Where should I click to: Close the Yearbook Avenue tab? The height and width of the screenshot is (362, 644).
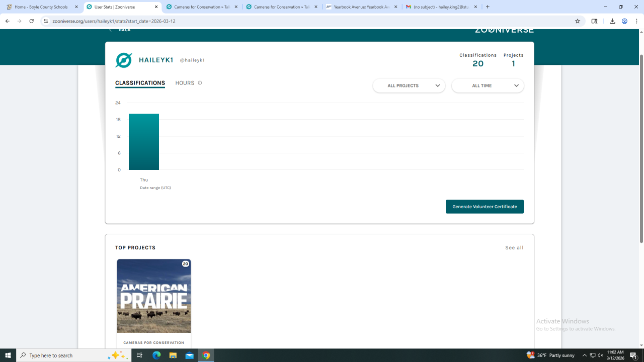pos(396,7)
